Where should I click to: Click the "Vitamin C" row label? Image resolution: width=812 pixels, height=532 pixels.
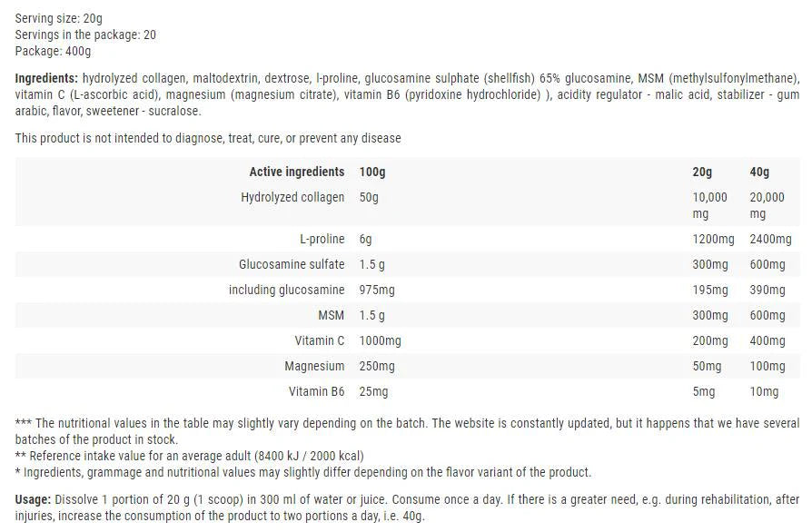[x=320, y=340]
